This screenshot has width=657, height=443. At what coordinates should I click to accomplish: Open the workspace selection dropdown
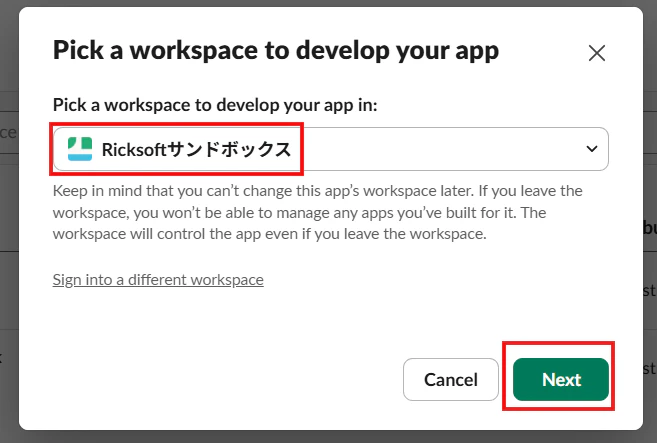click(331, 149)
